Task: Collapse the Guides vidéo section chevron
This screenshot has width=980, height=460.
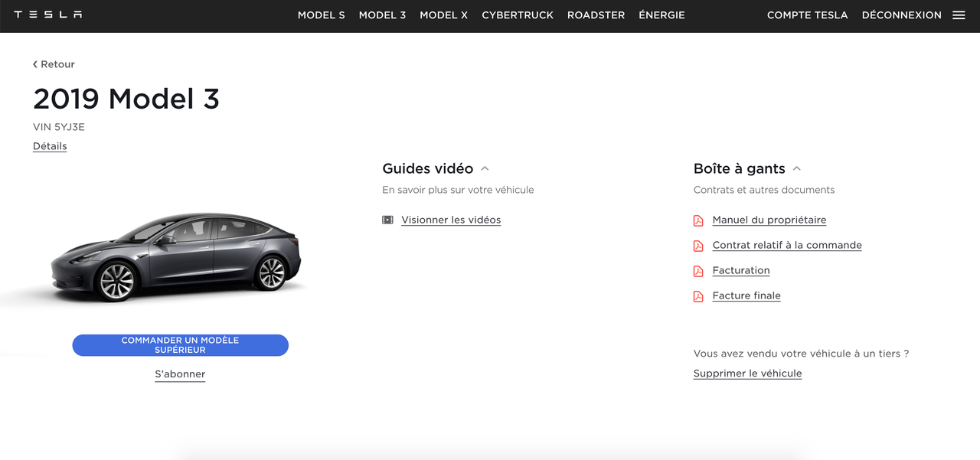Action: click(485, 168)
